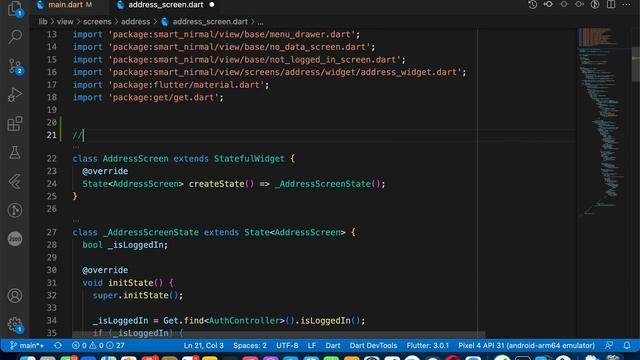Viewport: 640px width, 360px height.
Task: Click on import 'package:get/get.dart' line
Action: (148, 98)
